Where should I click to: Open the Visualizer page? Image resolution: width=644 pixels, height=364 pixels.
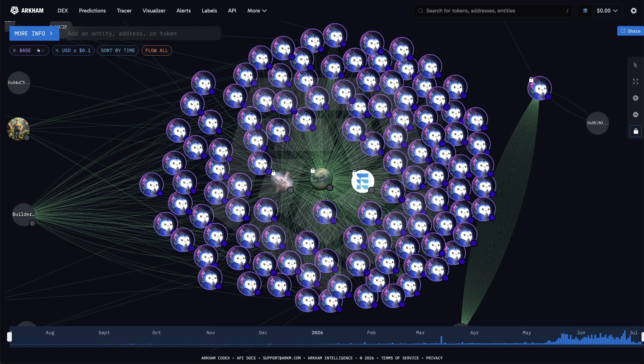pyautogui.click(x=154, y=10)
